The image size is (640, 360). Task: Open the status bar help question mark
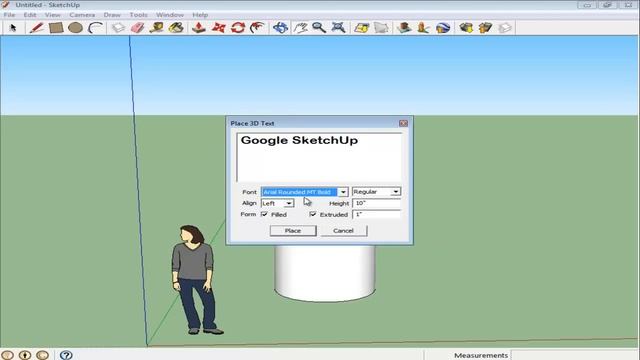coord(66,355)
